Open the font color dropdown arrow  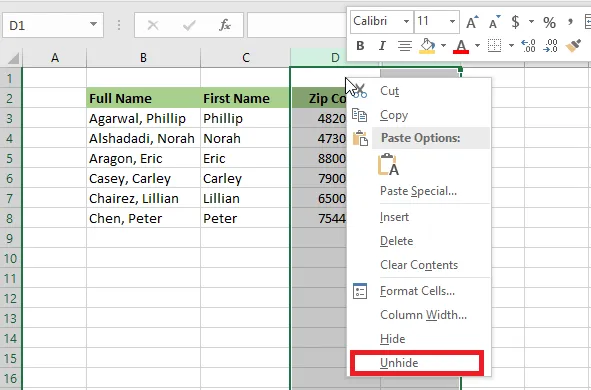(x=477, y=46)
